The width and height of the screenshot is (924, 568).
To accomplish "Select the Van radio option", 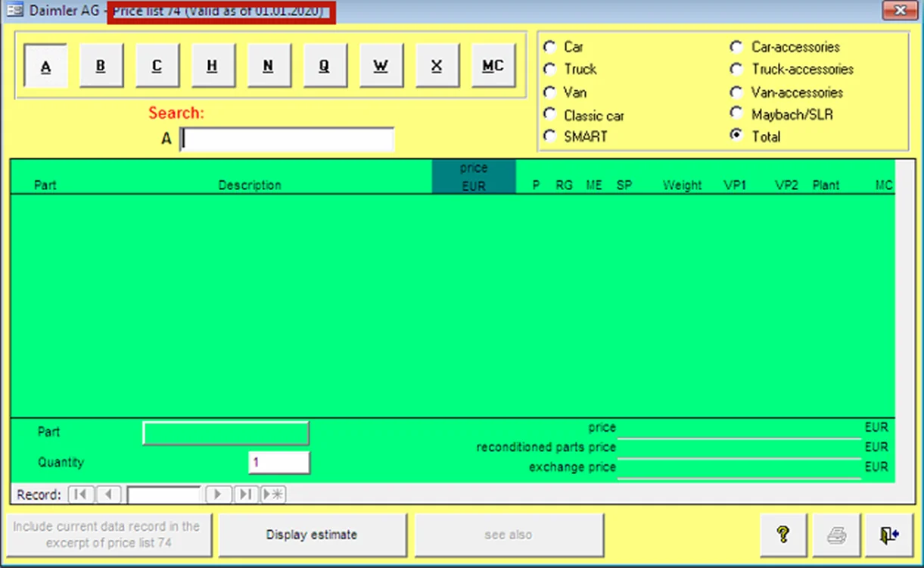I will pyautogui.click(x=549, y=92).
